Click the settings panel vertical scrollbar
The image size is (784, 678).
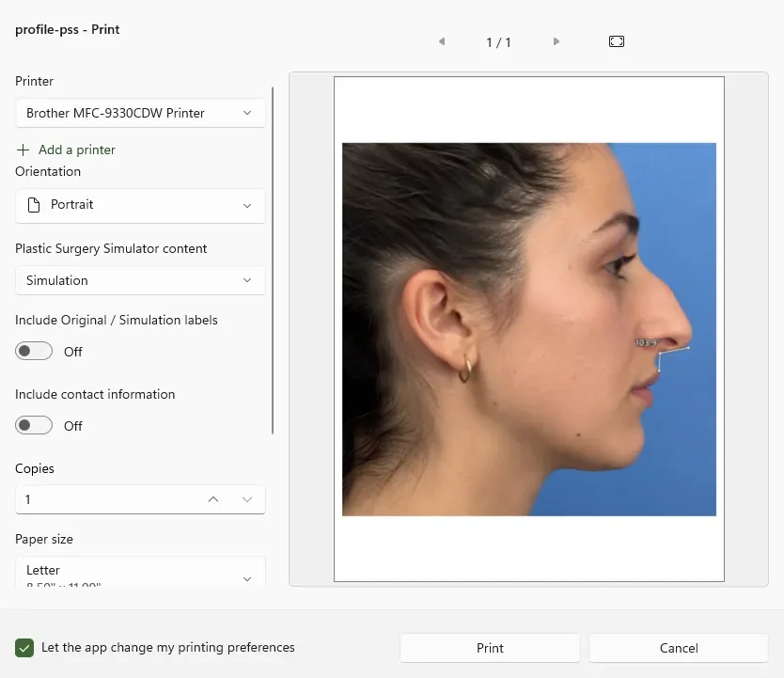(x=273, y=260)
